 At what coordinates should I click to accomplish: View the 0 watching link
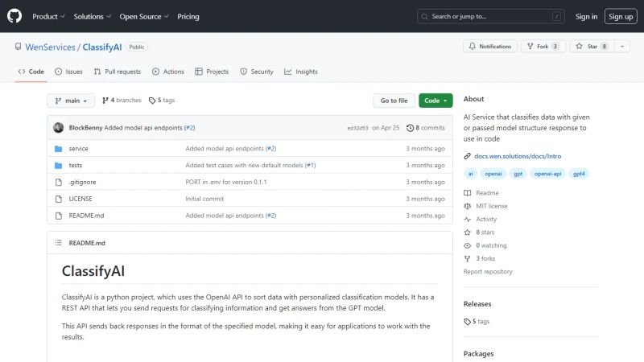pos(485,245)
